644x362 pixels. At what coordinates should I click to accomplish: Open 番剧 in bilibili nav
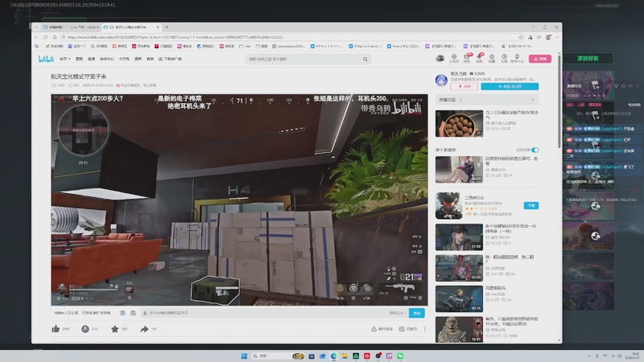coord(79,59)
